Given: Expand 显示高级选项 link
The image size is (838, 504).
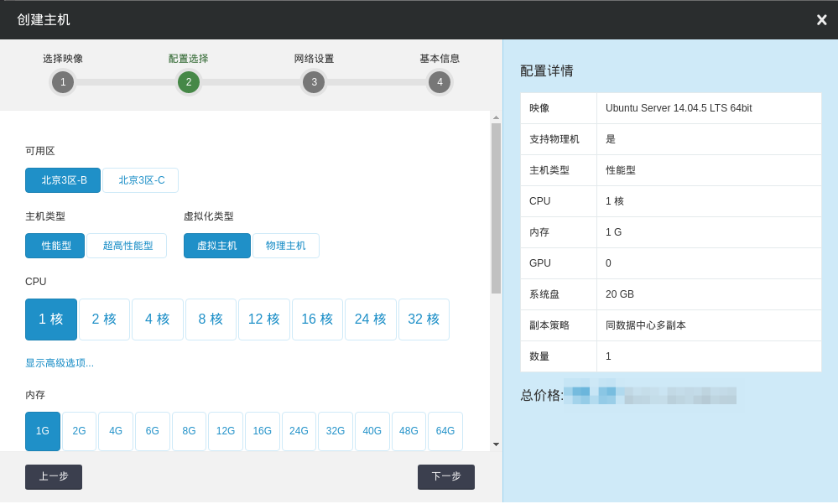Looking at the screenshot, I should [x=60, y=363].
